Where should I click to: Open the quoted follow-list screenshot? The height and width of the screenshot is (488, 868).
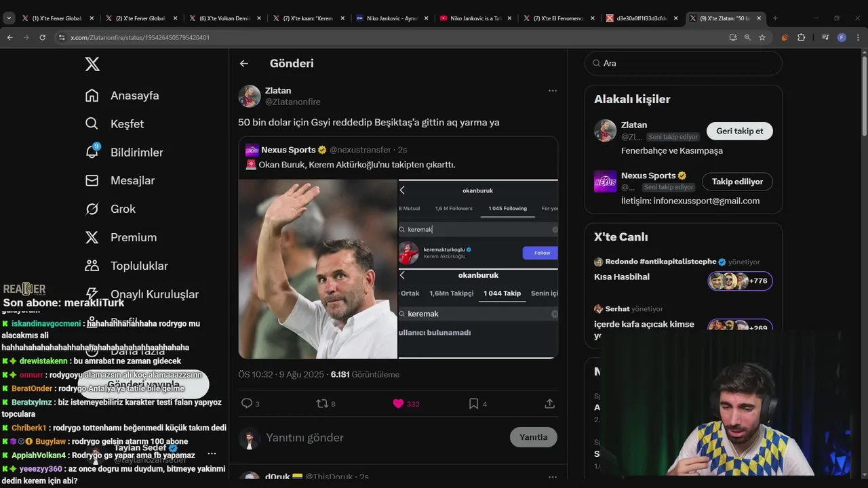pyautogui.click(x=478, y=269)
